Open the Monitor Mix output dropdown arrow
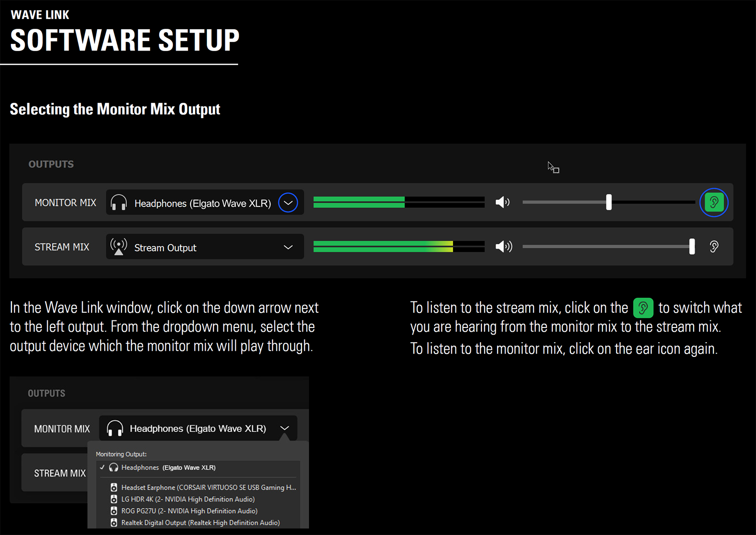Viewport: 756px width, 535px height. tap(288, 203)
